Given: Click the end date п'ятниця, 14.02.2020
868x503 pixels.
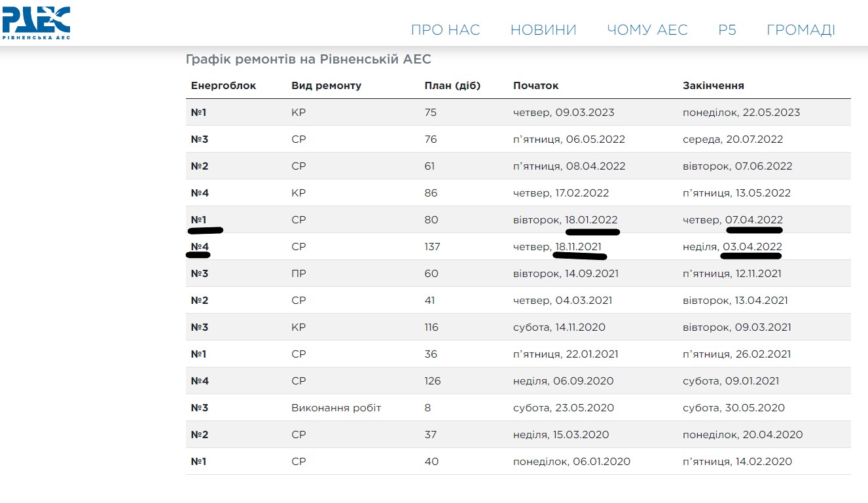Looking at the screenshot, I should [x=736, y=462].
